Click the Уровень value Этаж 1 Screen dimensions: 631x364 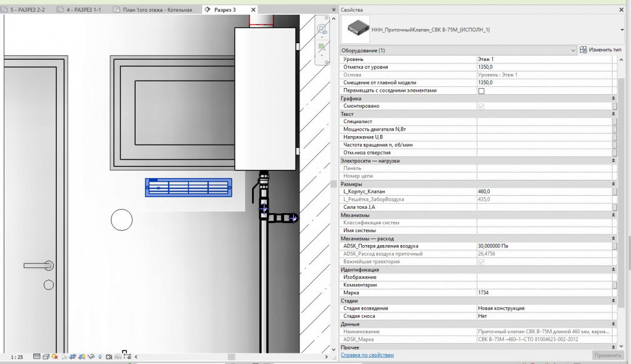(x=545, y=60)
